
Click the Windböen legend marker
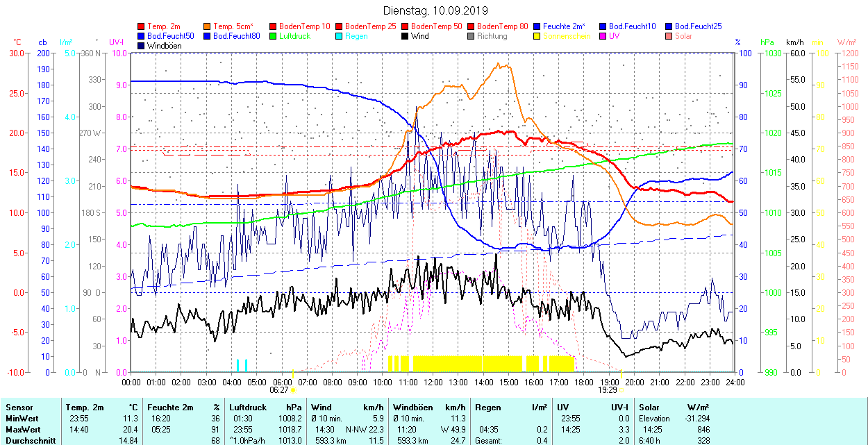coord(142,46)
